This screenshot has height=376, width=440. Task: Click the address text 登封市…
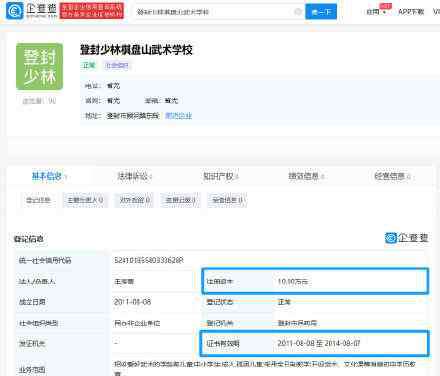pyautogui.click(x=133, y=116)
